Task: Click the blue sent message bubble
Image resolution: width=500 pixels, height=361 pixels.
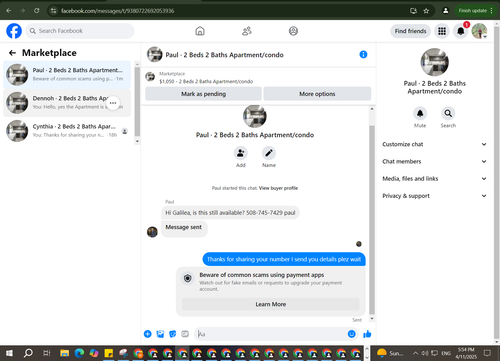Action: pos(284,259)
